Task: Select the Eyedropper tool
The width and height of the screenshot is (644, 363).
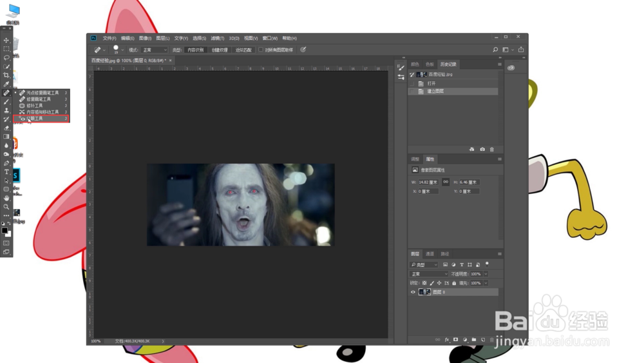Action: [6, 84]
